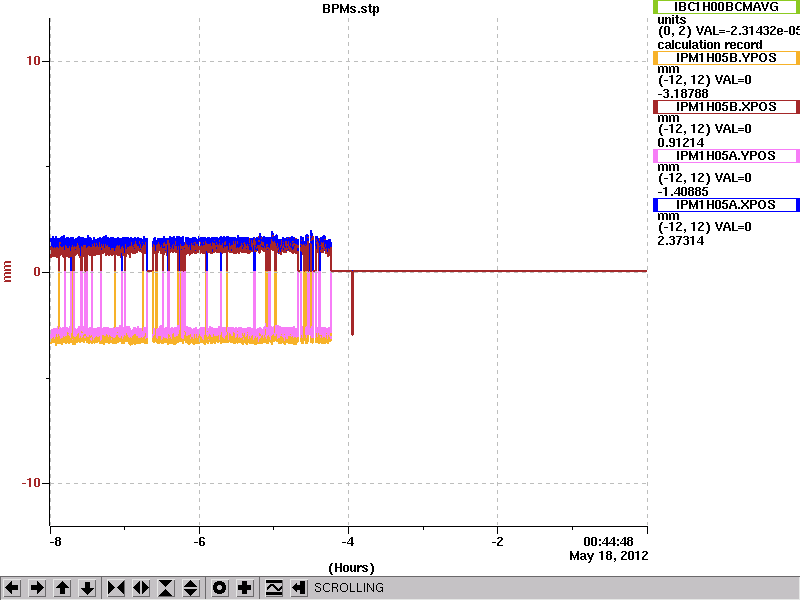
Task: Select the orange IPM1H05B.YPOS legend entry
Action: [x=726, y=58]
